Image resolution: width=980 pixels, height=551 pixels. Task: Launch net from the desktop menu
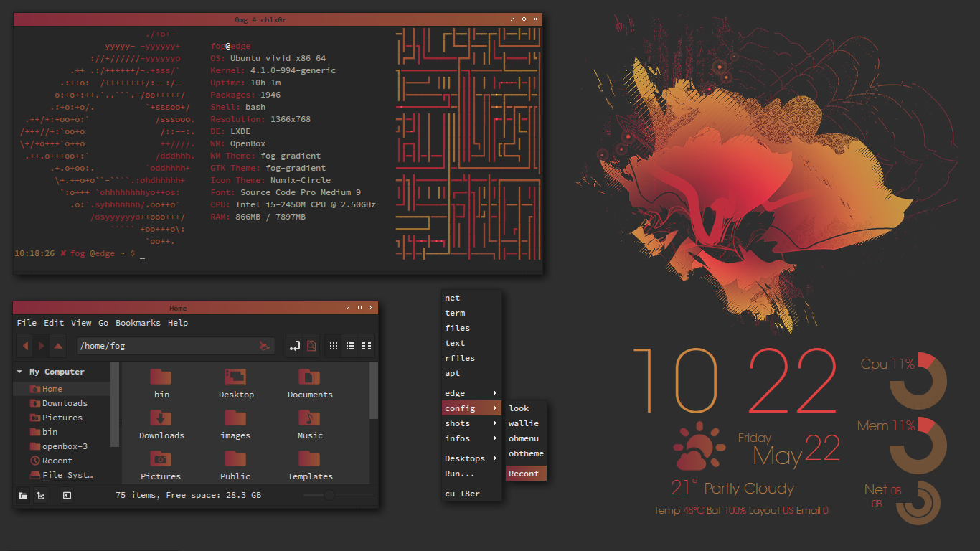click(x=471, y=298)
